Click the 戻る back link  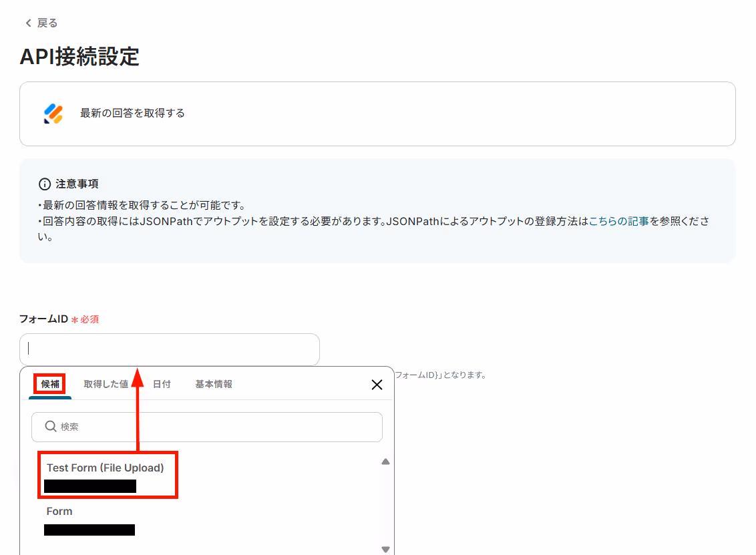(41, 23)
